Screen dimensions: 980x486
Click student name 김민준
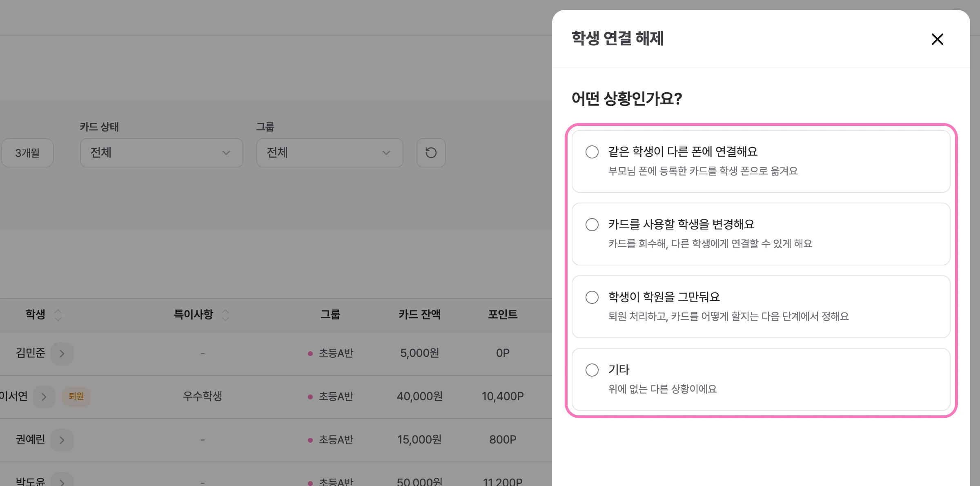30,353
